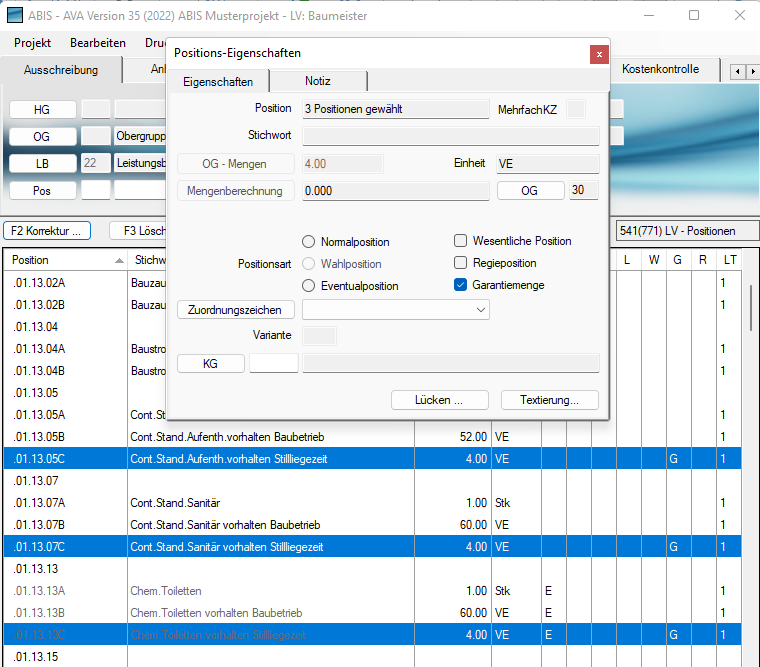Click the Pos button in main window
760x667 pixels.
(43, 191)
